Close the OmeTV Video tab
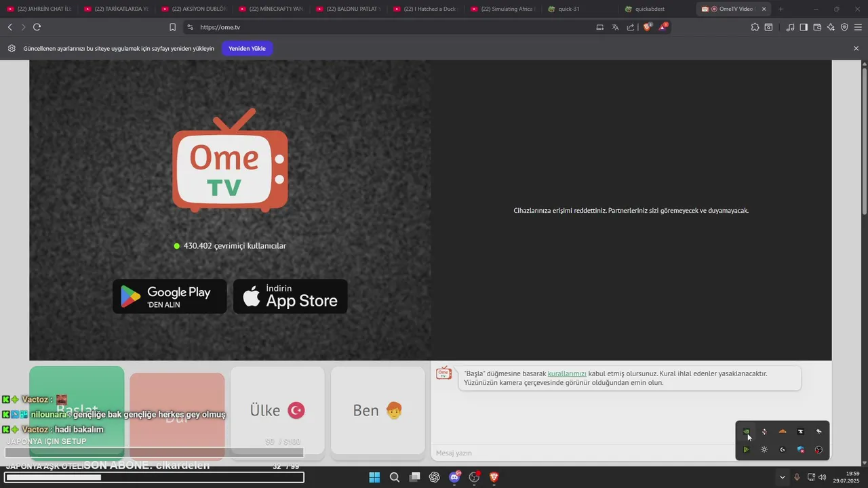This screenshot has height=488, width=868. [764, 9]
